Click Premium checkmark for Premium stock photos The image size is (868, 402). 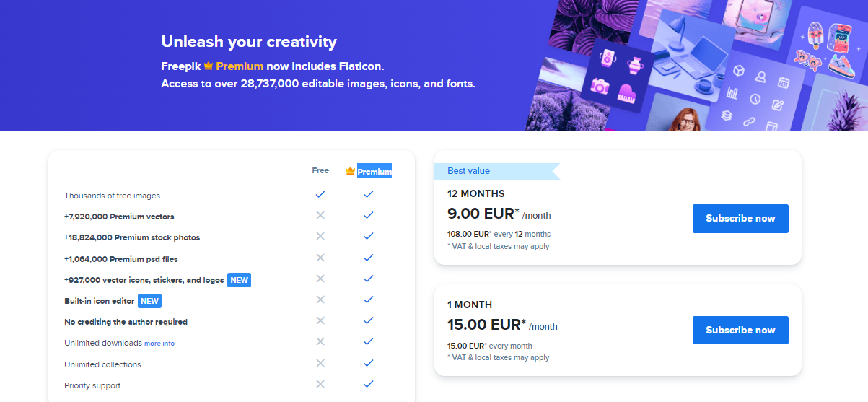[x=369, y=236]
